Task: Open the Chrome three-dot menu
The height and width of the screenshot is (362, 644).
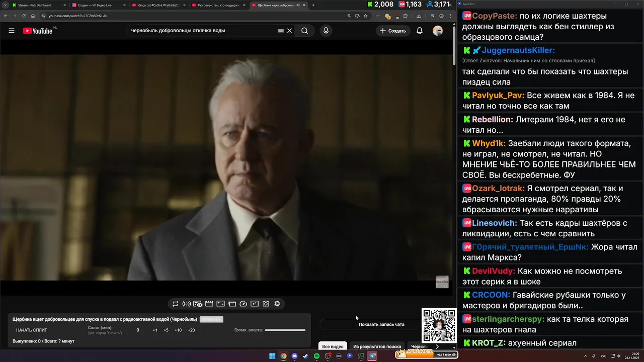Action: pos(450,16)
